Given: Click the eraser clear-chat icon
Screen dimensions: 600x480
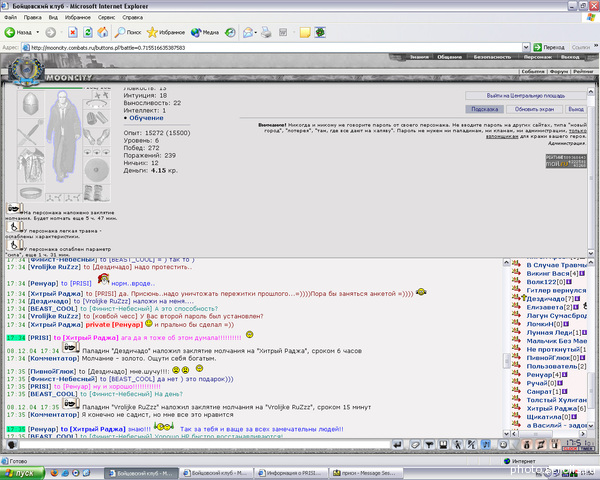Looking at the screenshot, I should pos(415,444).
